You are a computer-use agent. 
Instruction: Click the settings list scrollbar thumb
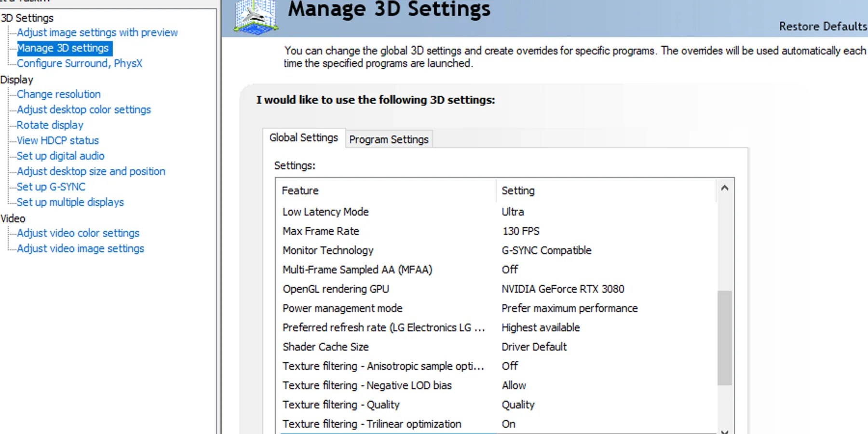(724, 338)
